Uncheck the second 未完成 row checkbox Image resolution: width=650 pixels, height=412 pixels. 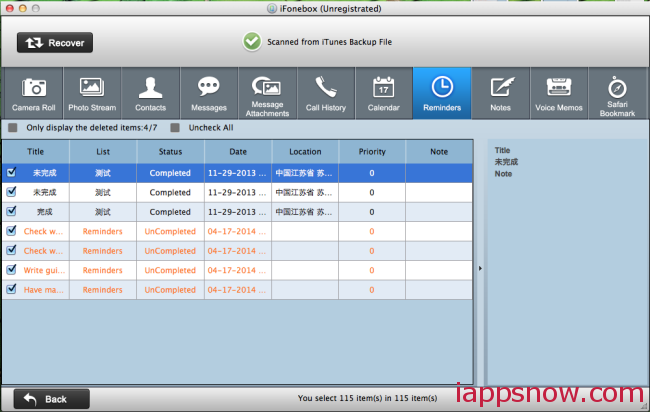click(12, 191)
